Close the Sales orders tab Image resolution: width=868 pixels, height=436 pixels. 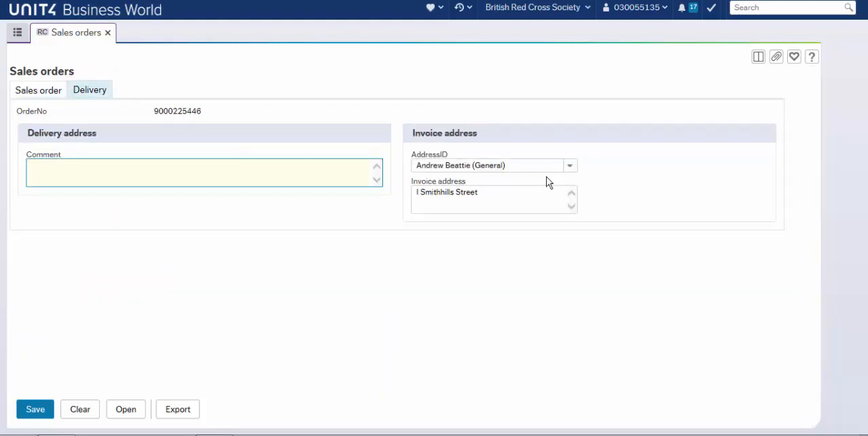point(108,33)
